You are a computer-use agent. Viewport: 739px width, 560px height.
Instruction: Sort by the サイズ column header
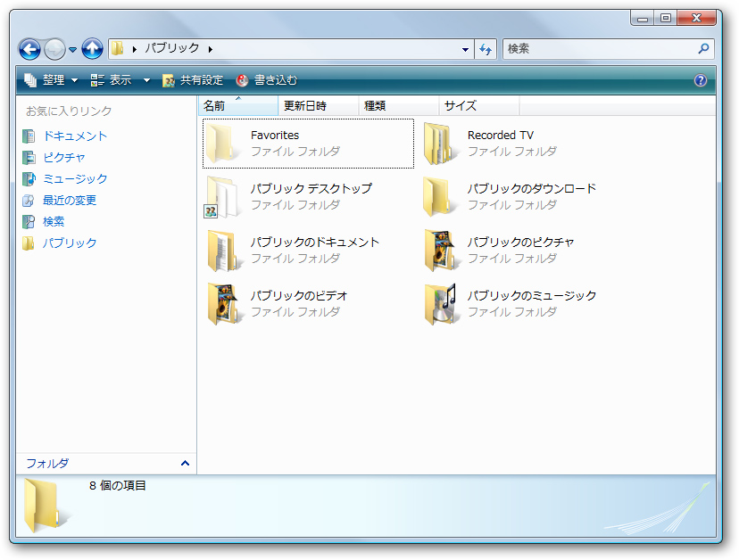coord(459,105)
